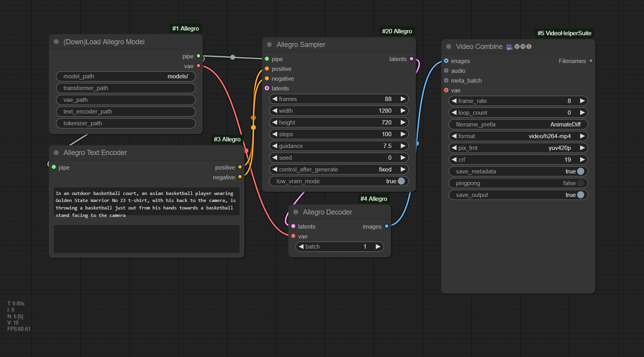Click the FPS:60.61 readout
This screenshot has height=357, width=644.
(19, 329)
